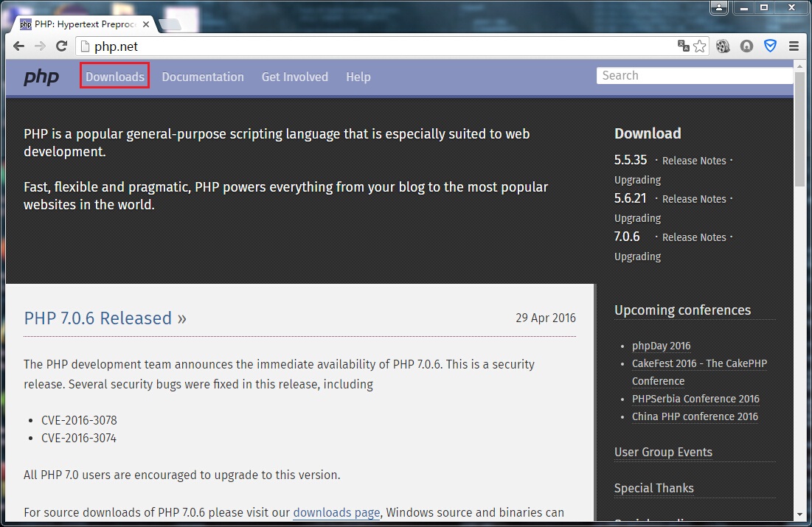
Task: Open the Documentation menu item
Action: [203, 77]
